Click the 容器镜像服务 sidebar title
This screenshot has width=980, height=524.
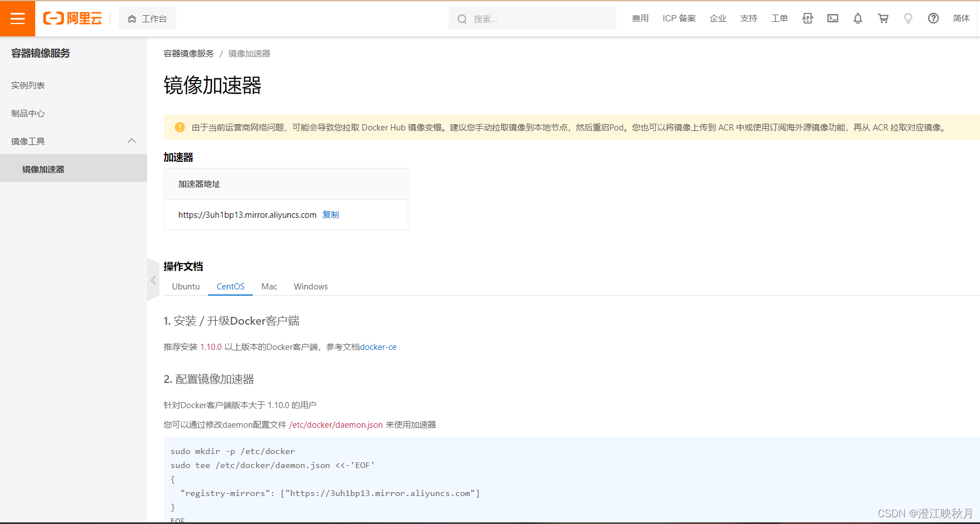tap(41, 53)
